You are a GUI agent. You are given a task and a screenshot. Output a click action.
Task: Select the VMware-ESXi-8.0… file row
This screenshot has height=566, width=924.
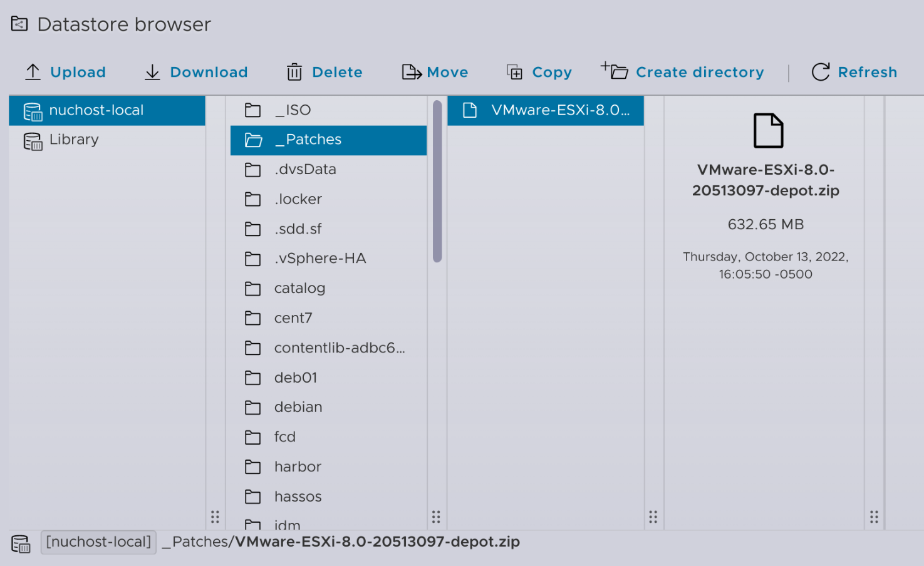click(x=546, y=110)
